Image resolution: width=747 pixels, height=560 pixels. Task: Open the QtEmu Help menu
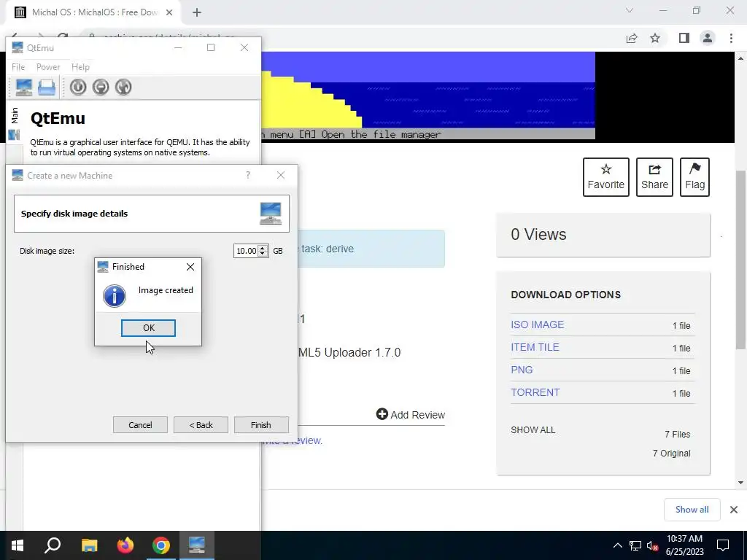pos(80,67)
